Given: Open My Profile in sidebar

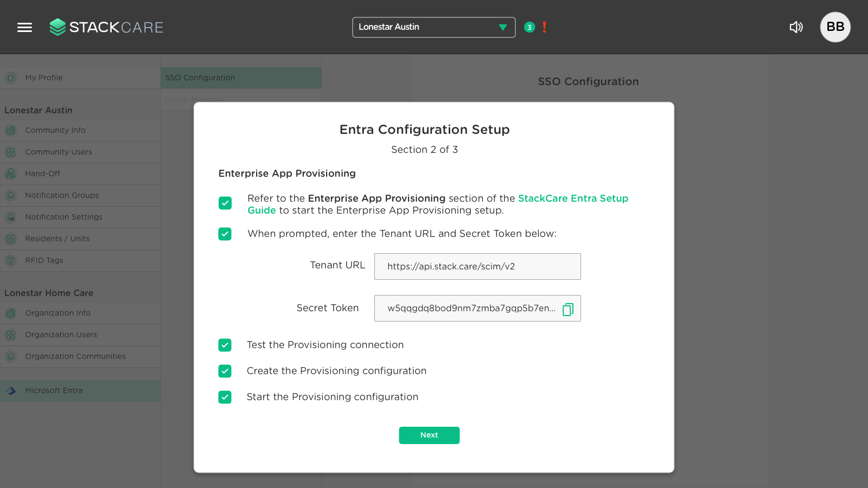Looking at the screenshot, I should 80,78.
